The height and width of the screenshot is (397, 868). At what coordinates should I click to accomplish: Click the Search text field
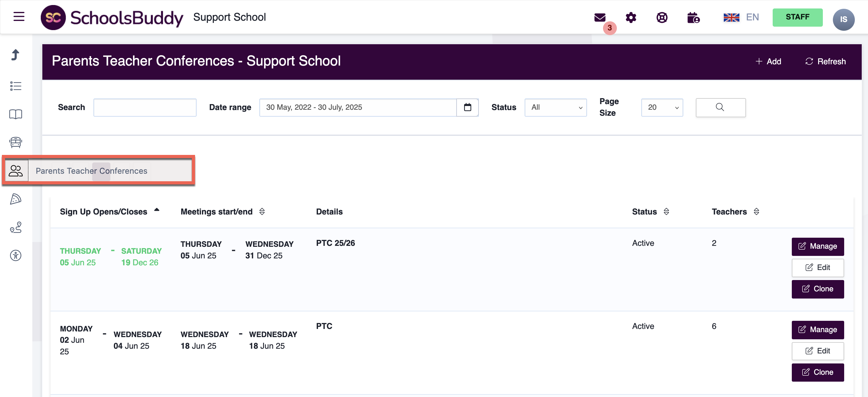click(145, 107)
